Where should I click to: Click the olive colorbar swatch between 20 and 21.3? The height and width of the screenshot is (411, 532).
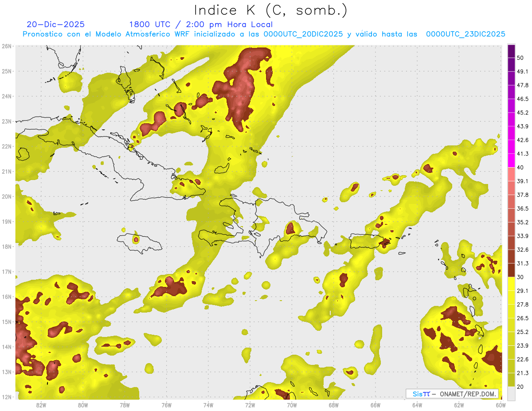click(511, 380)
